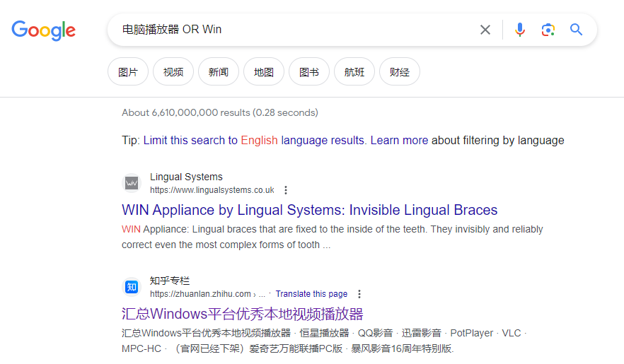Click the Zhihu 知 favicon

coord(132,287)
